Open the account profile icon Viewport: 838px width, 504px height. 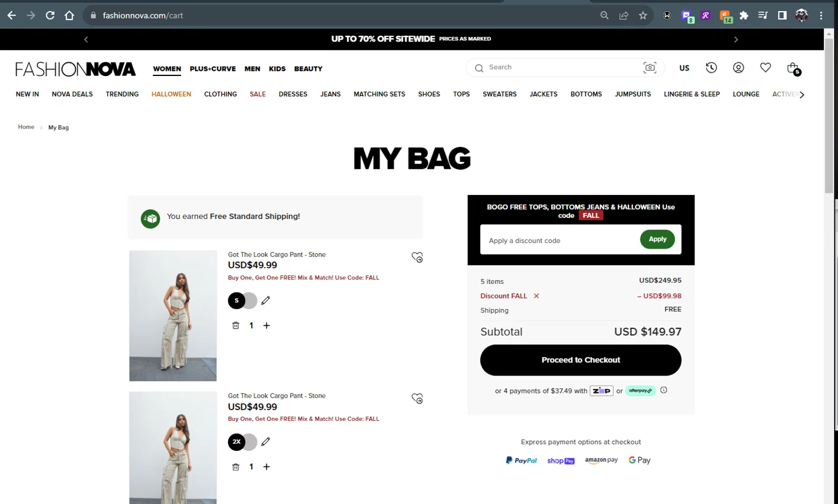pos(739,68)
